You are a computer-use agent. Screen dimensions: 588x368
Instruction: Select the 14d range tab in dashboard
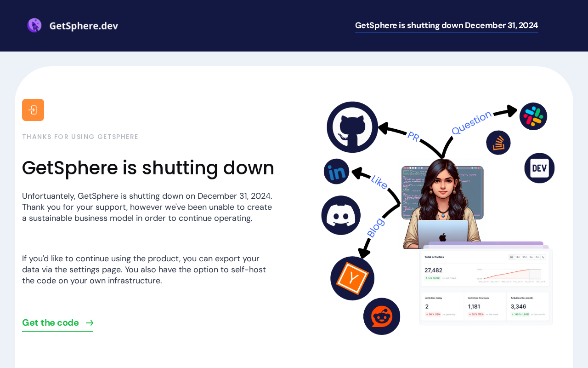click(518, 257)
